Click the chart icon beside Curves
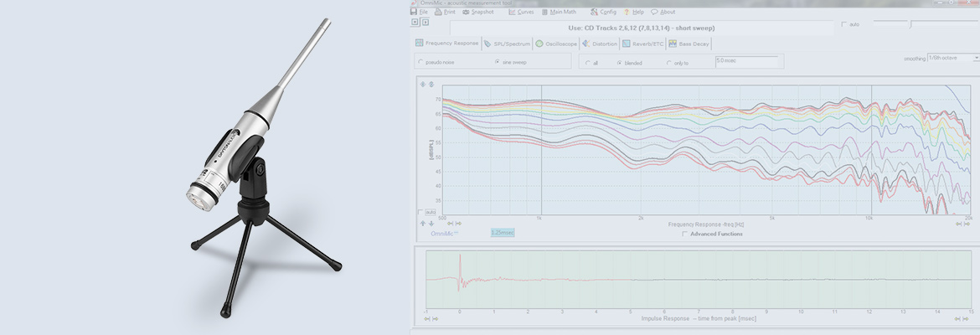 (512, 12)
